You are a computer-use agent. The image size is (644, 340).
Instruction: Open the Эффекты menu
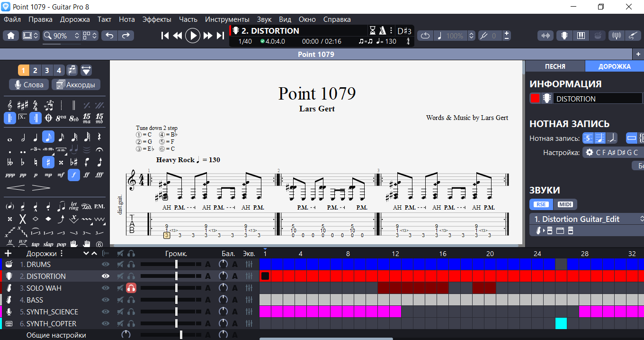click(x=157, y=19)
